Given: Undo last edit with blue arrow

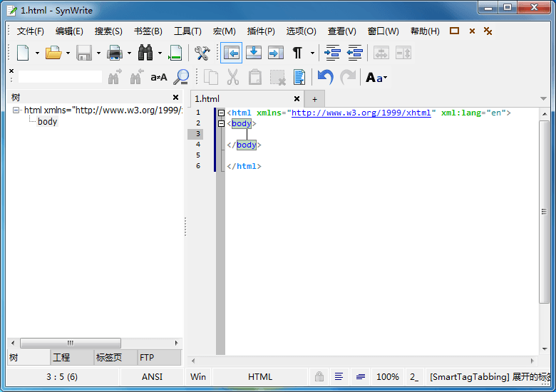Looking at the screenshot, I should click(326, 77).
